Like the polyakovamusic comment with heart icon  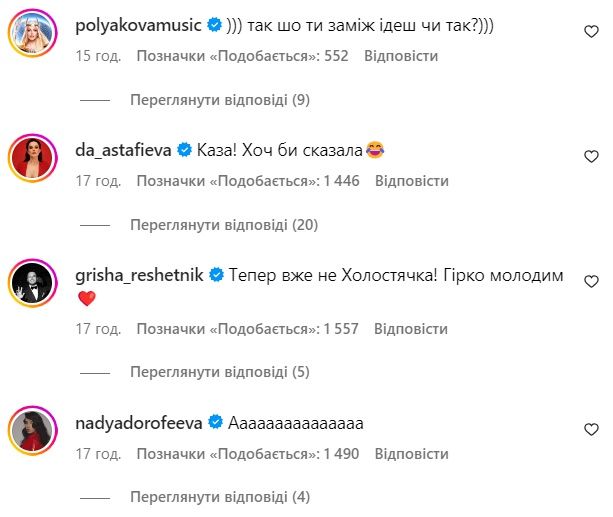pyautogui.click(x=590, y=32)
